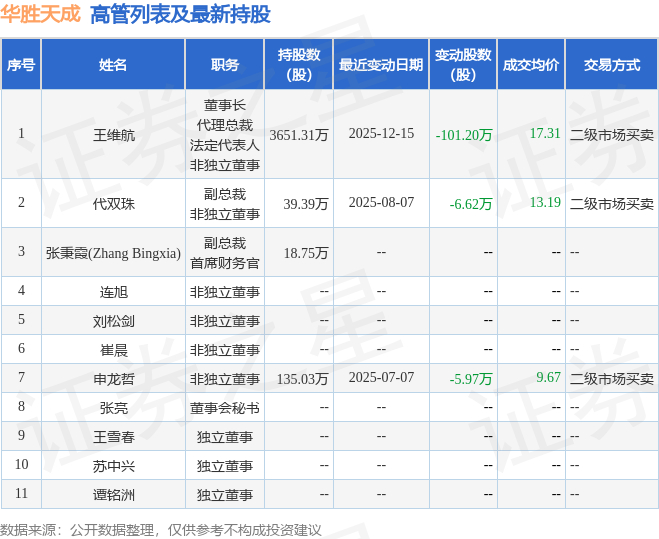Screen dimensions: 659x539
Task: Select the 序号 column header
Action: (21, 65)
